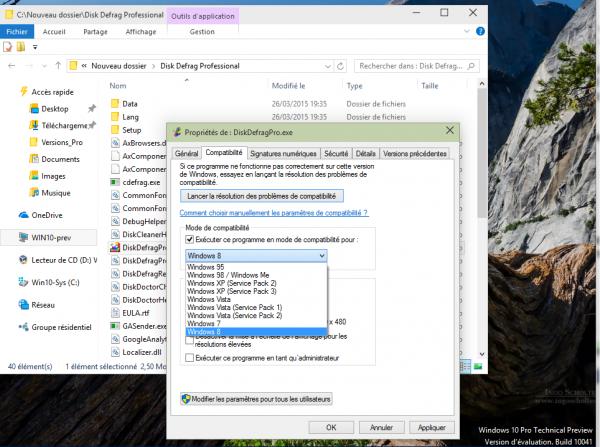Click the WIN10-prev computer icon
600x447 pixels.
coord(24,237)
